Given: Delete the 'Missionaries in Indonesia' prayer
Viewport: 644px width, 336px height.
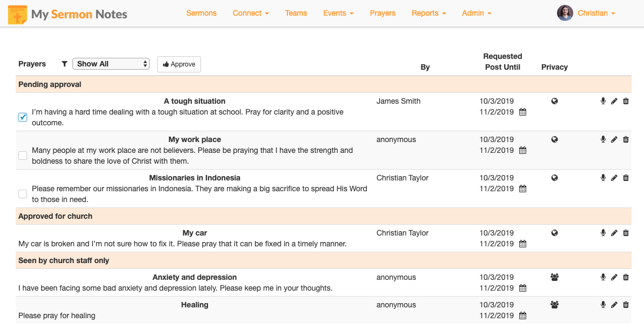Looking at the screenshot, I should tap(626, 178).
